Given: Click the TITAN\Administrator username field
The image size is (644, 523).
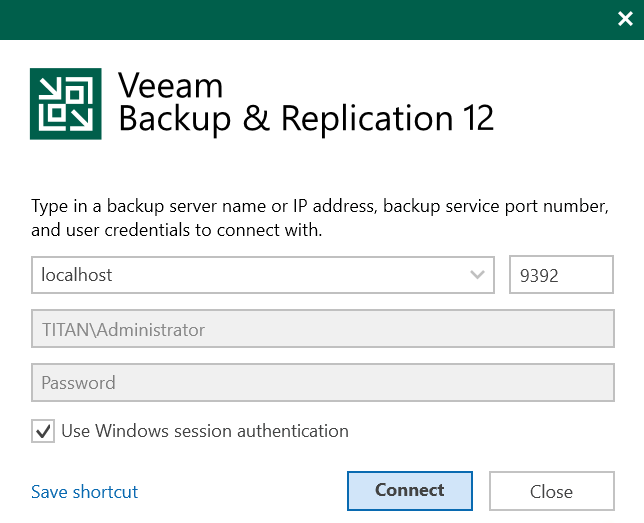Looking at the screenshot, I should [323, 329].
